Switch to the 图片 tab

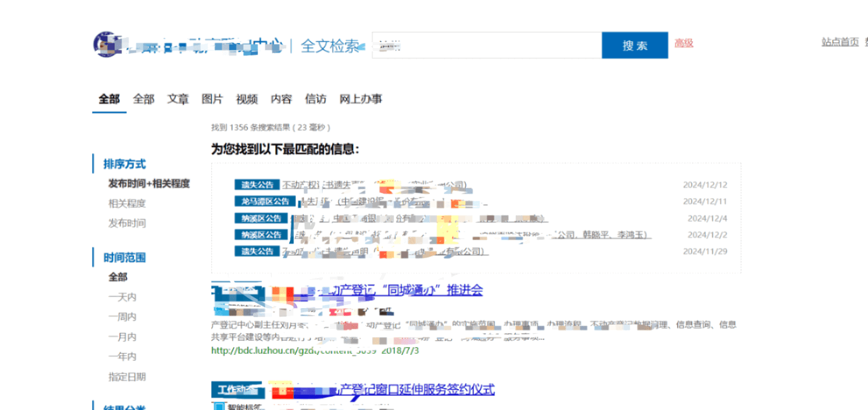click(x=212, y=99)
